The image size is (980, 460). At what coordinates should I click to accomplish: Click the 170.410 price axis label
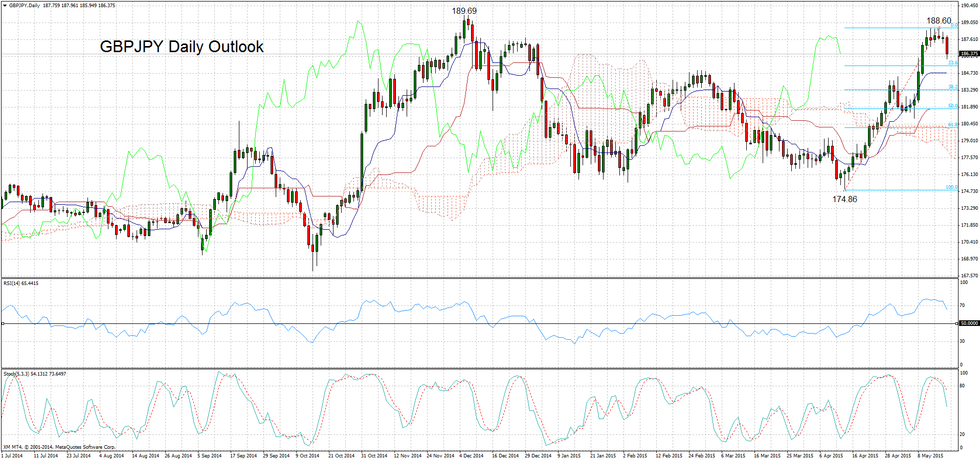pos(969,242)
